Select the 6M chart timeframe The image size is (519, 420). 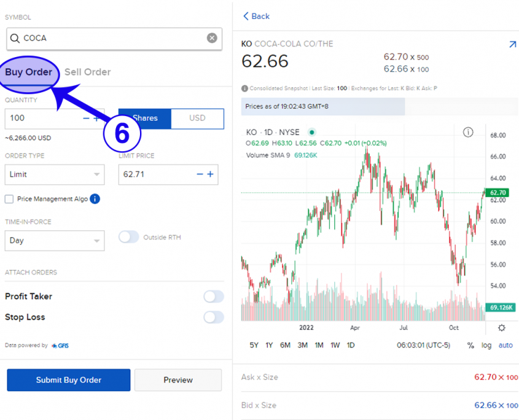[285, 345]
